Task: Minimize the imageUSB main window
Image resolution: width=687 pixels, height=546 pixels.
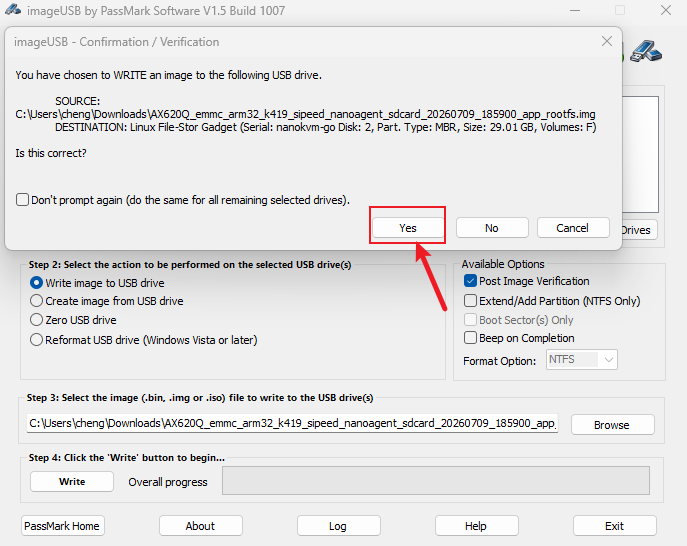Action: click(575, 10)
